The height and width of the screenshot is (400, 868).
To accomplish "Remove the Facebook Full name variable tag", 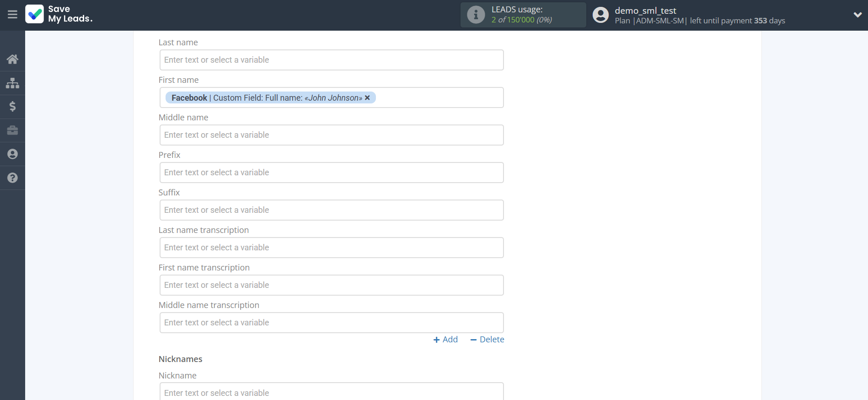I will click(x=367, y=98).
